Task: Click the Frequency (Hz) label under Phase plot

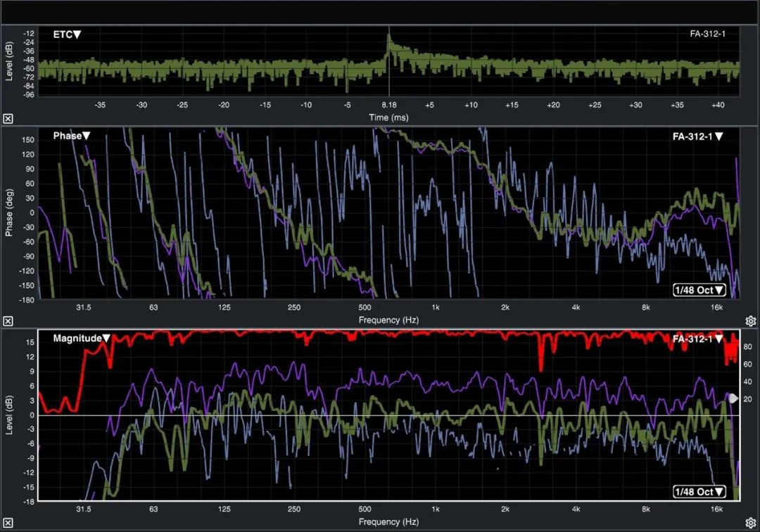Action: [388, 320]
